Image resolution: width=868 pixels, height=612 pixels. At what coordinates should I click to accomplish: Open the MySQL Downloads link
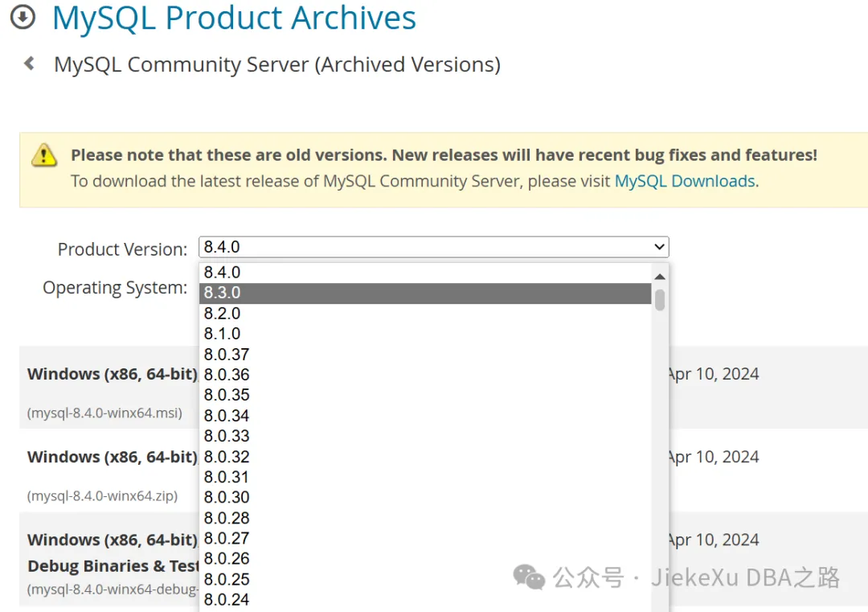point(684,181)
